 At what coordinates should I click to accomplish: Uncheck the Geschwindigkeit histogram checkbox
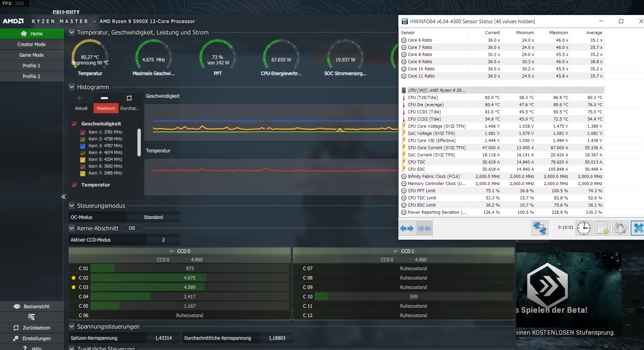click(74, 124)
